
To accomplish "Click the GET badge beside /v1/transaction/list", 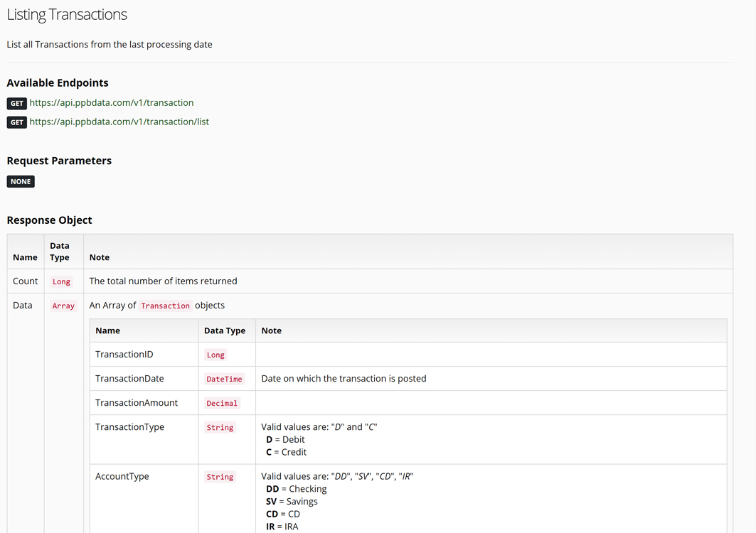I will (x=17, y=122).
